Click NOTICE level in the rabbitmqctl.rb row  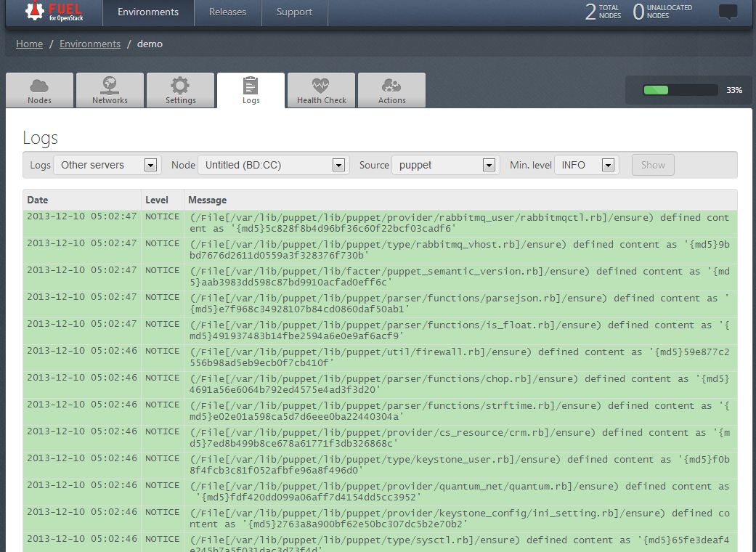coord(163,217)
